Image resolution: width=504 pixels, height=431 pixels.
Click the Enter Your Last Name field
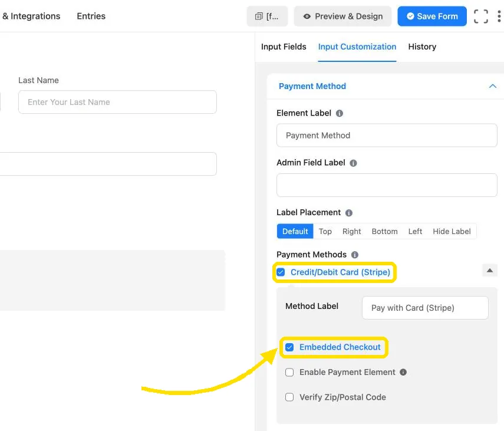tap(117, 102)
